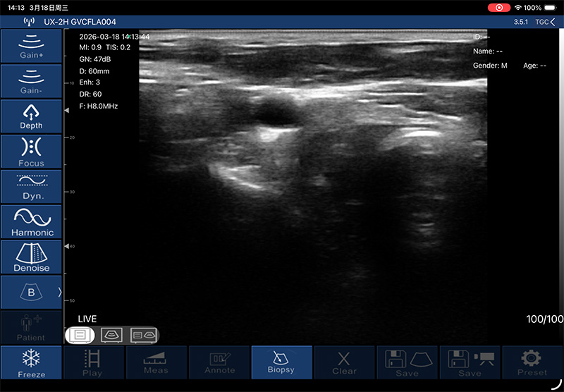564x392 pixels.
Task: Save the still image snapshot
Action: click(x=407, y=362)
